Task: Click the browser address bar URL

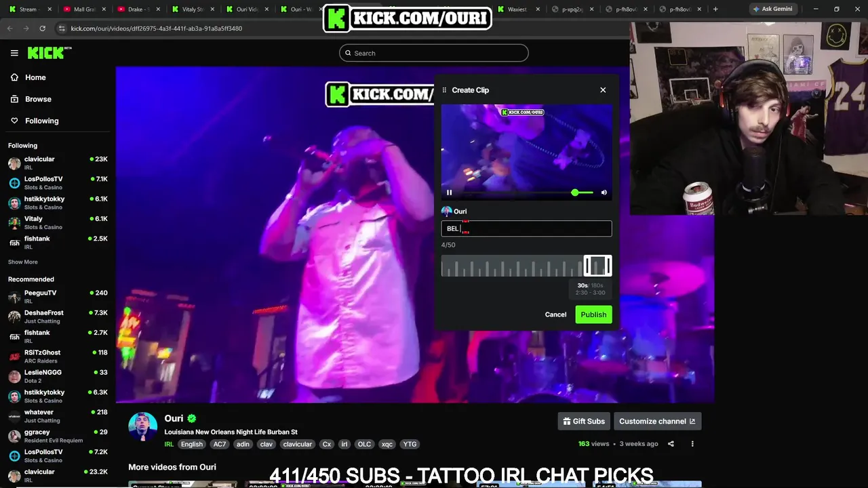Action: pyautogui.click(x=157, y=28)
